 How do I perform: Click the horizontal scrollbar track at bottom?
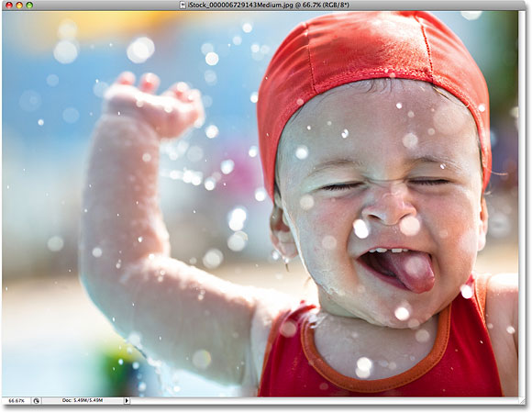pyautogui.click(x=324, y=401)
